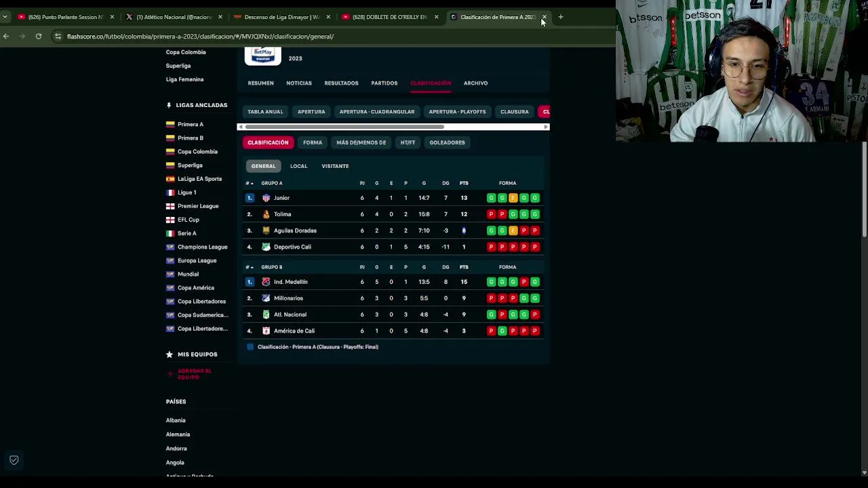Click the horizontal stage tabs scrollbar

(x=344, y=127)
